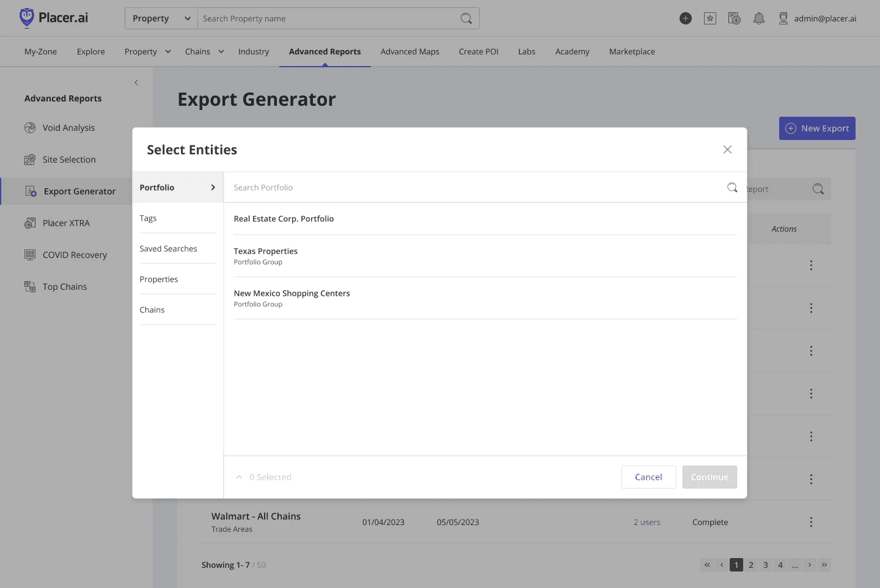Open the Property type dropdown beside the search bar
The width and height of the screenshot is (880, 588).
(160, 18)
